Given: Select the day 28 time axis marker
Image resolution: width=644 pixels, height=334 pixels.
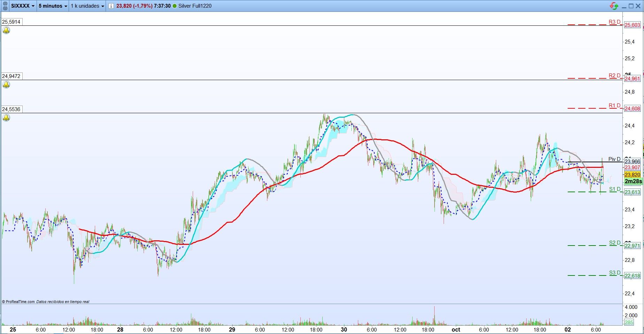Looking at the screenshot, I should [x=120, y=329].
